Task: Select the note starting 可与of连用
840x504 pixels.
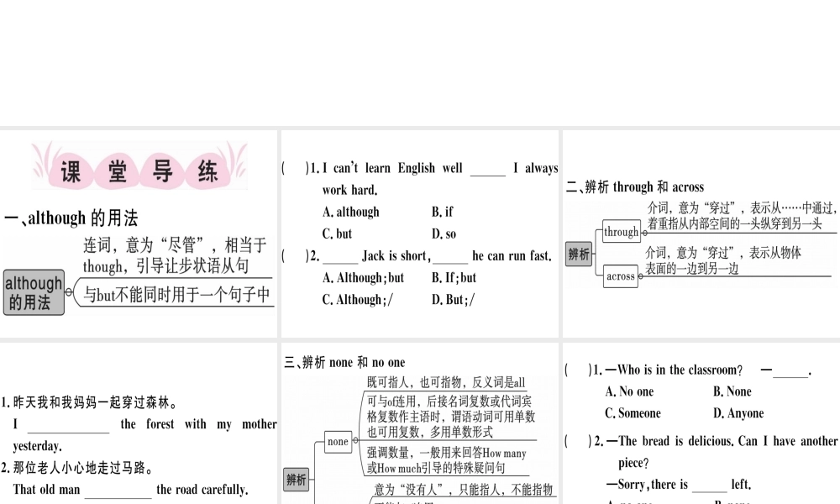Action: 450,416
